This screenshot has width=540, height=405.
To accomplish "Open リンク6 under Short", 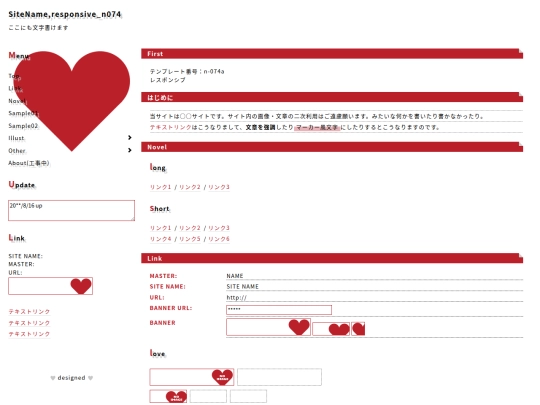I will 219,239.
